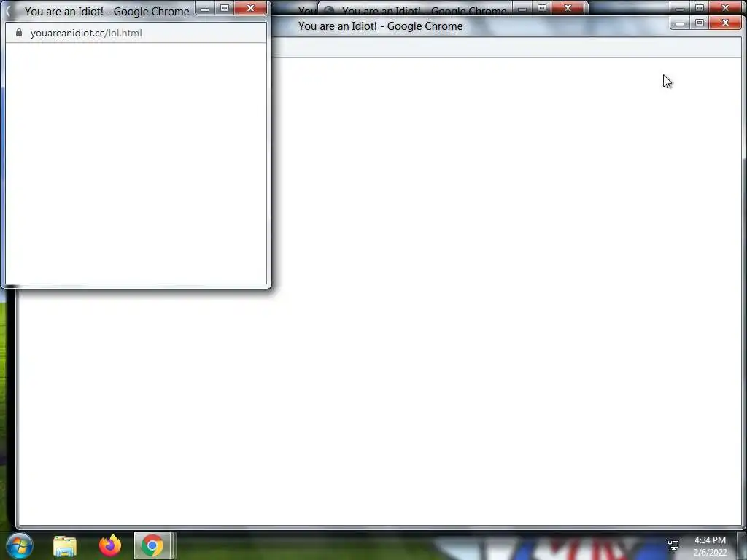
Task: Minimize the small front Chrome popup window
Action: [x=205, y=8]
